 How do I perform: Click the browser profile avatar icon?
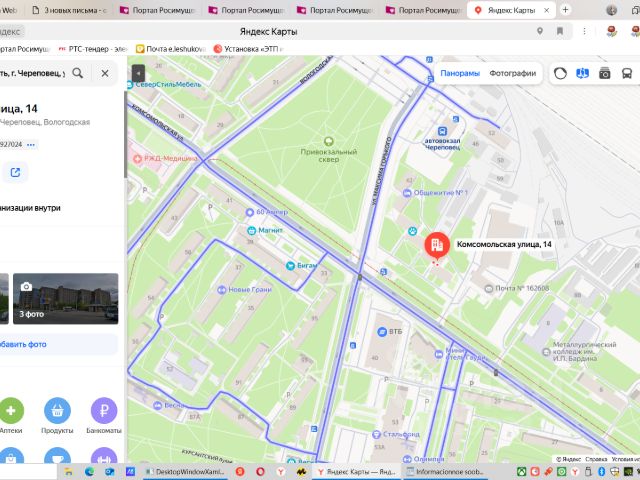611,10
